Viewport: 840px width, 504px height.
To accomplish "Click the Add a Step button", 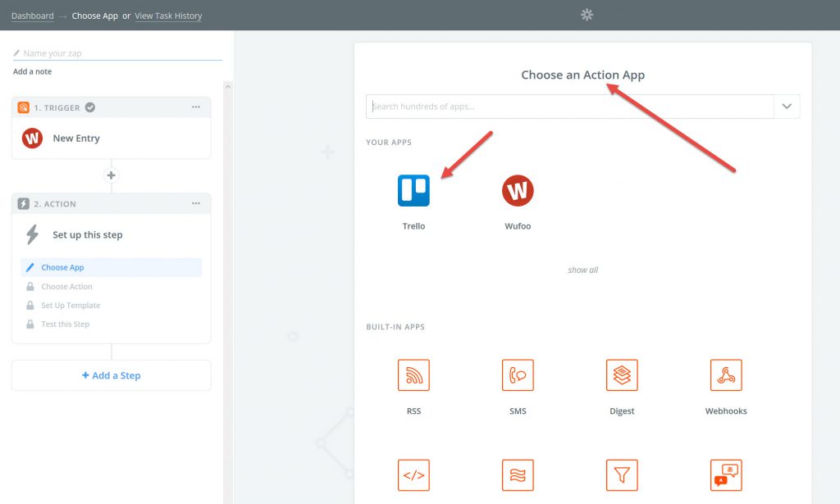I will 112,375.
